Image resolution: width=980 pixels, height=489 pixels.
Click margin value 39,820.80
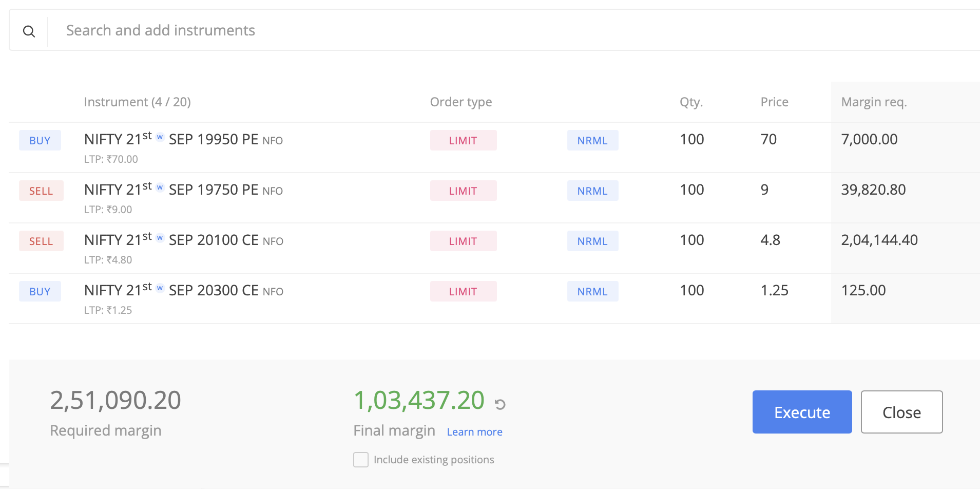pyautogui.click(x=873, y=190)
